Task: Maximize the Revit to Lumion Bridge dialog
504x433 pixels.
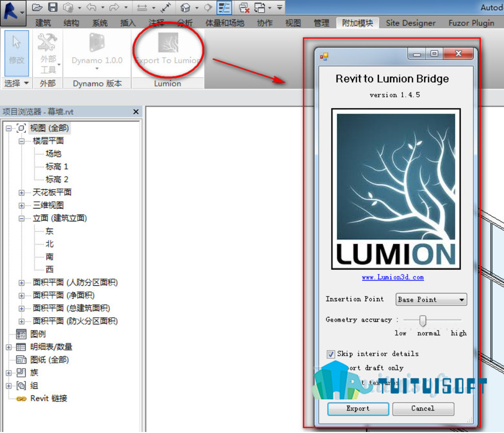Action: coord(434,54)
